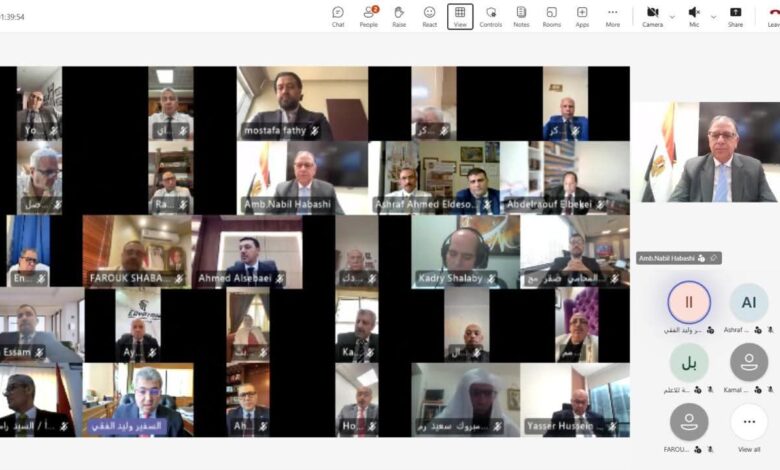
Task: Toggle the pin icon beside Amb.Nabil Habashi label
Action: [x=715, y=258]
